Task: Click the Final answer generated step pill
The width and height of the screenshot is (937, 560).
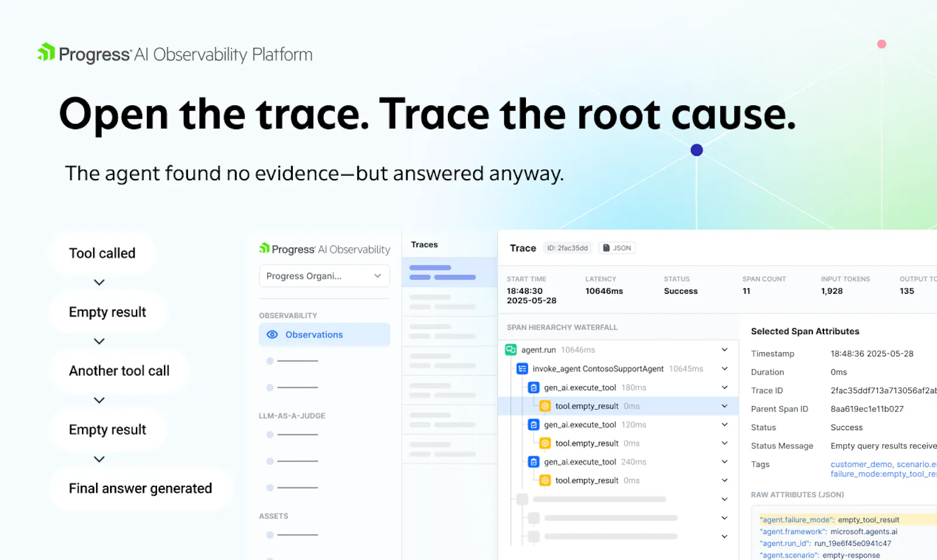Action: (141, 489)
